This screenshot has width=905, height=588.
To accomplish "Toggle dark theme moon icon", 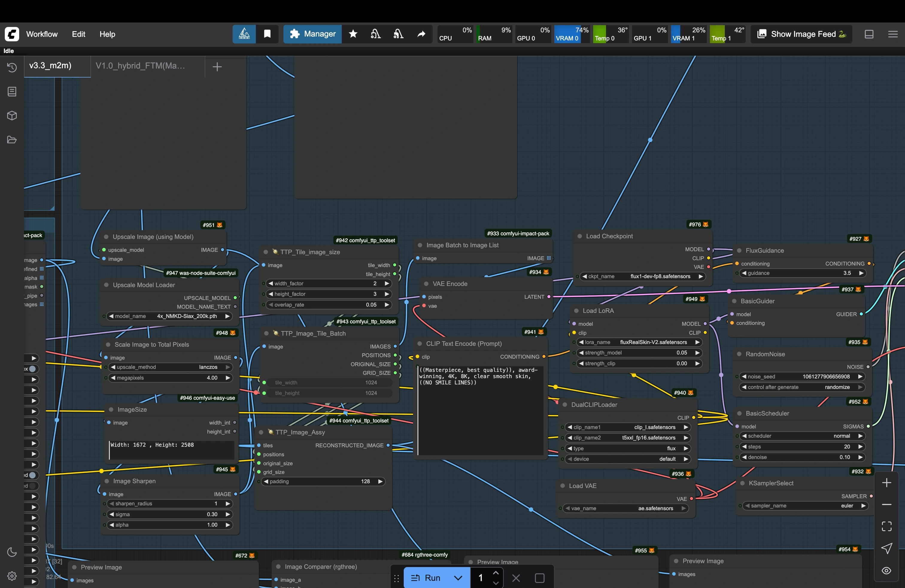I will [12, 552].
